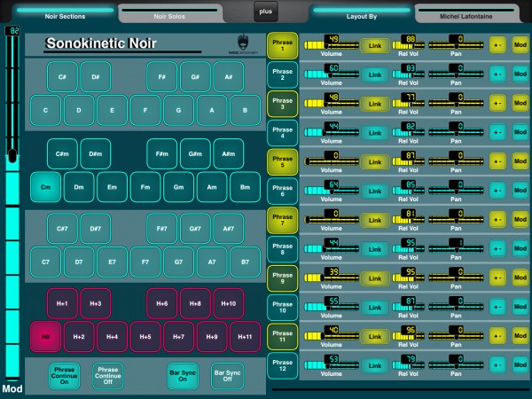Click the Mod button on Phrase 11 row
Image resolution: width=532 pixels, height=399 pixels.
tap(520, 335)
